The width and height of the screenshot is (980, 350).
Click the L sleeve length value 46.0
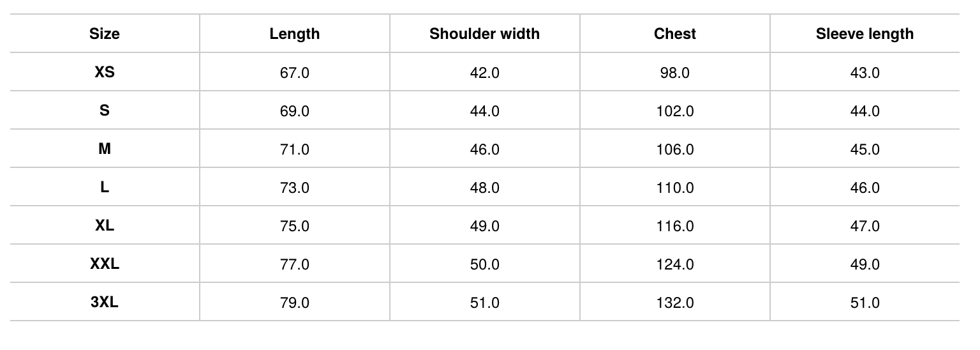coord(865,188)
